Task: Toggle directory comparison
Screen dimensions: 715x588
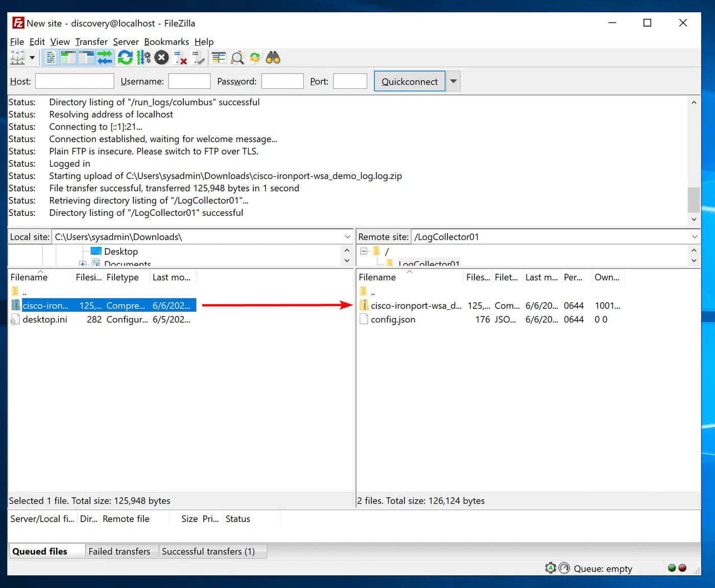Action: (x=237, y=58)
